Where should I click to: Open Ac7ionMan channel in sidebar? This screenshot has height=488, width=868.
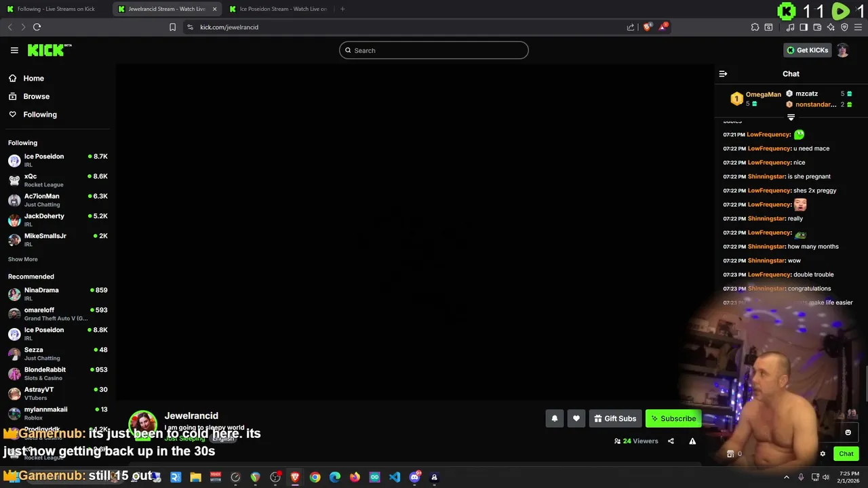tap(58, 200)
